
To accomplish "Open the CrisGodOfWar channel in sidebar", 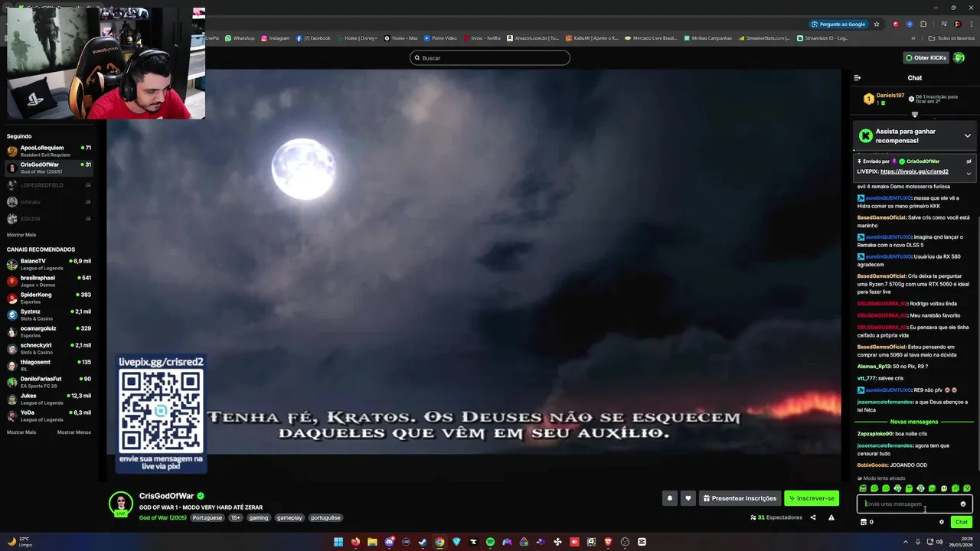I will tap(49, 168).
